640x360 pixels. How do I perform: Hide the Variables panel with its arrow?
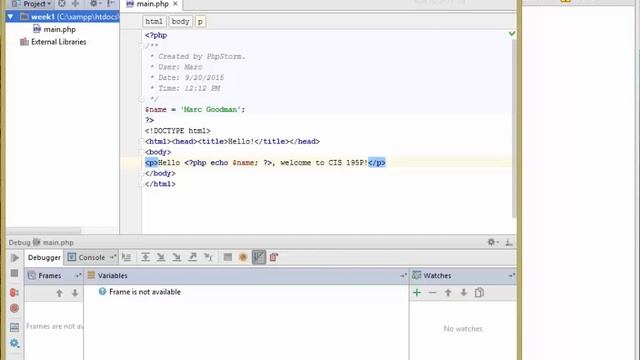[403, 276]
